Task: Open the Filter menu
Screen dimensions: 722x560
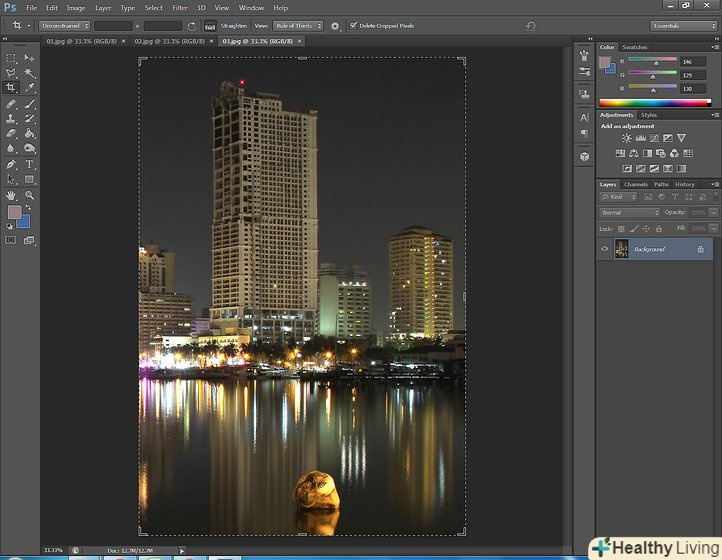Action: click(x=179, y=8)
